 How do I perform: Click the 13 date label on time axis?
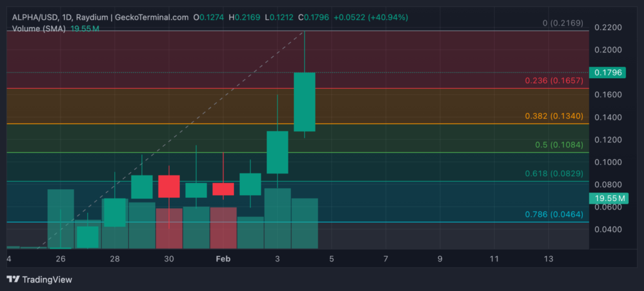point(548,259)
